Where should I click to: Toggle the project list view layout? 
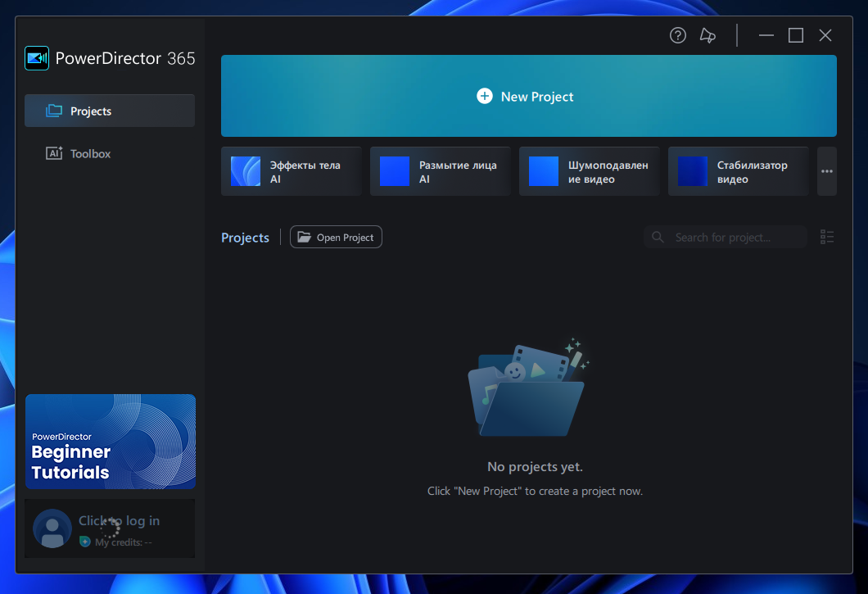827,238
